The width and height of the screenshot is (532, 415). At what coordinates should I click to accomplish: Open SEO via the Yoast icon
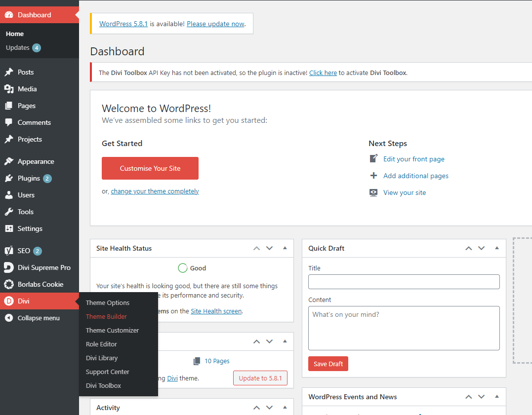click(9, 251)
